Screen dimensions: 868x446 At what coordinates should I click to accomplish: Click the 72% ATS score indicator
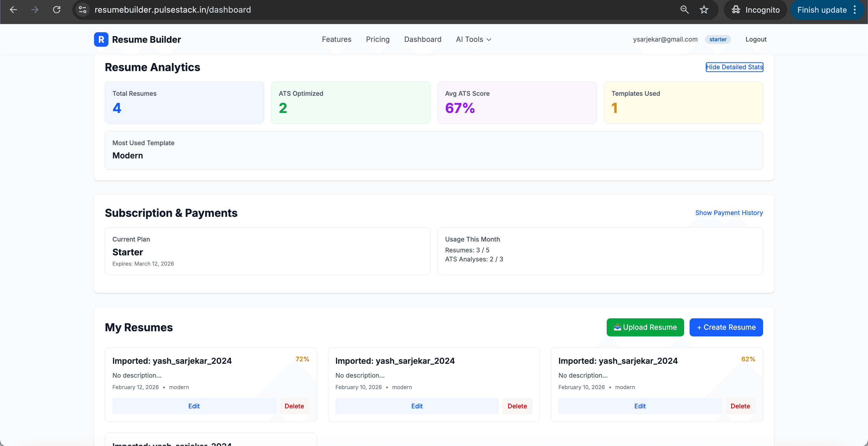tap(302, 359)
